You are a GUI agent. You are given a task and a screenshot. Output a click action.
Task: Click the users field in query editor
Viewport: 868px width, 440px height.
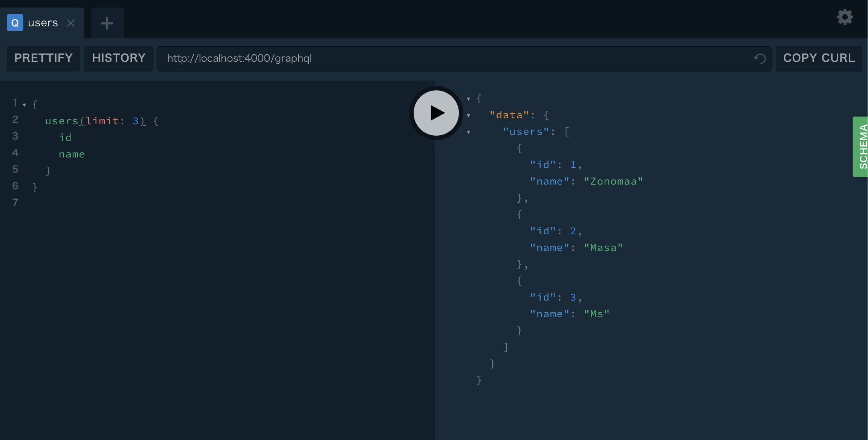coord(61,121)
